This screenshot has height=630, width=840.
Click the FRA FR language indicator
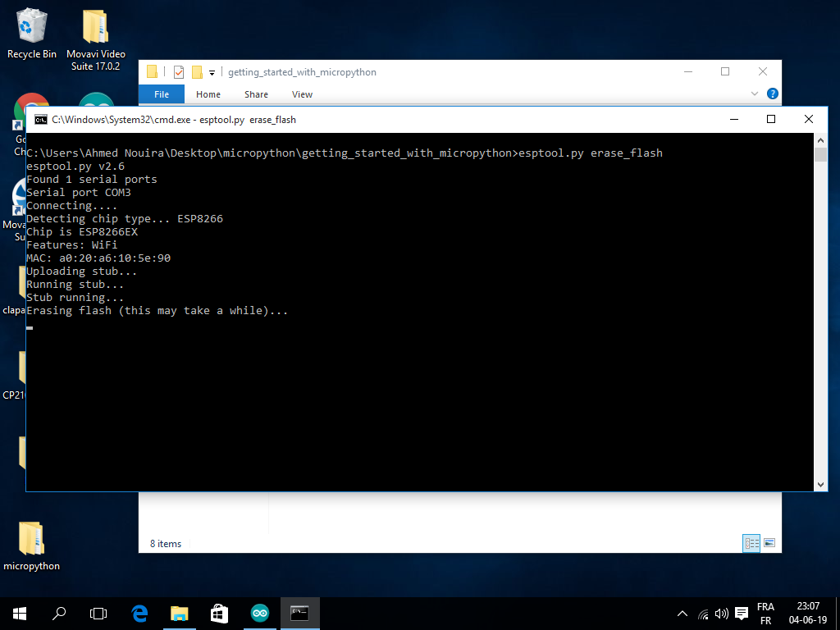(x=765, y=614)
